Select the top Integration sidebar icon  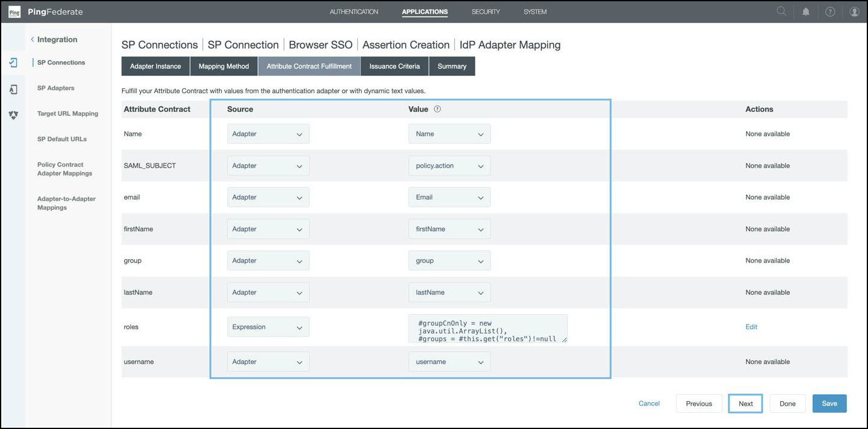13,62
